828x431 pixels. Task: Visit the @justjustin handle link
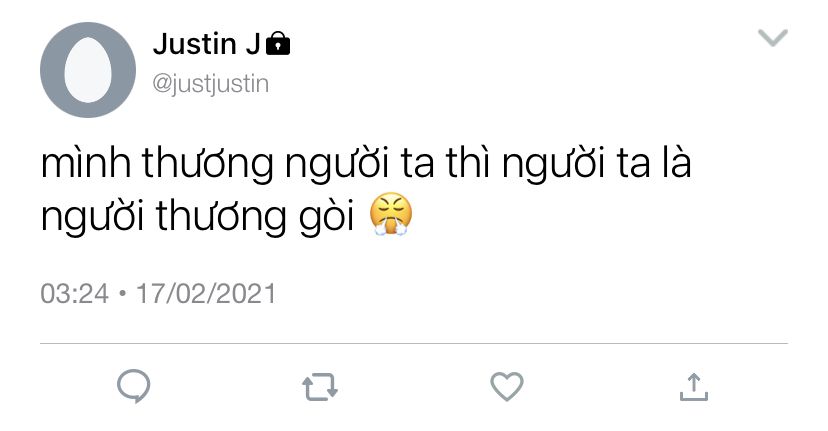click(211, 83)
